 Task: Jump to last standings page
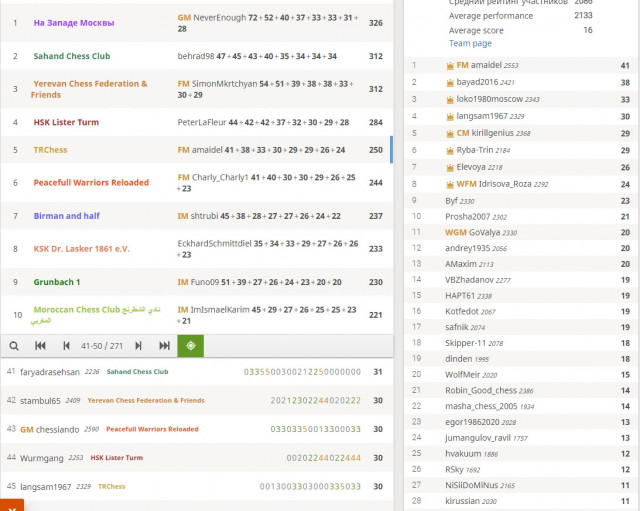[164, 346]
